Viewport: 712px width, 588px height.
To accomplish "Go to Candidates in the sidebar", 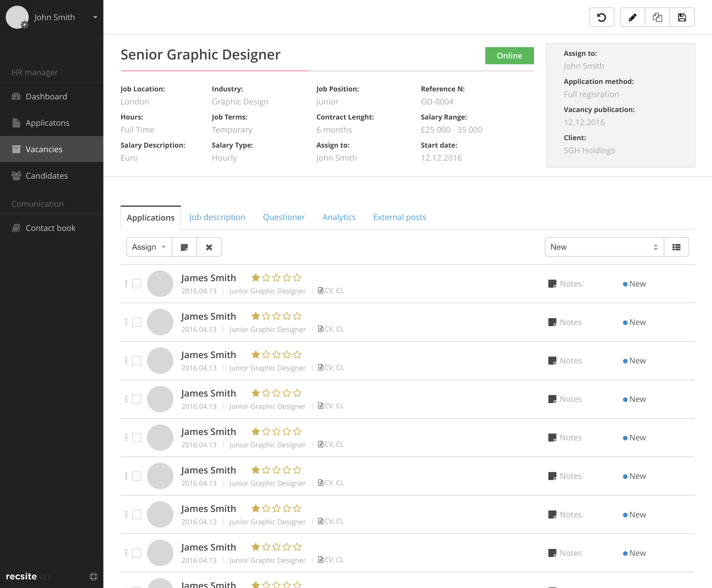I will coord(47,176).
